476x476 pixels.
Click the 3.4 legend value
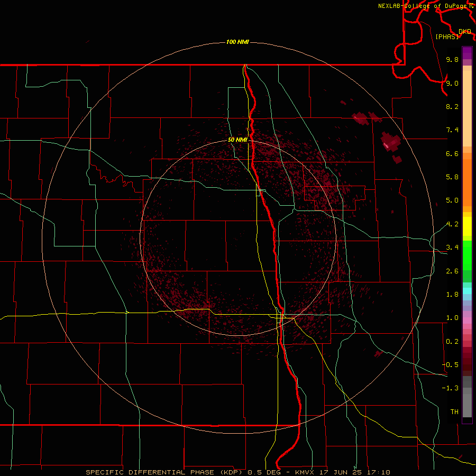pyautogui.click(x=452, y=248)
